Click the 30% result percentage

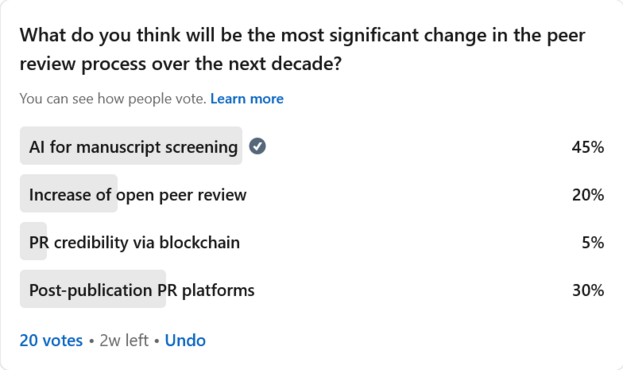click(588, 291)
